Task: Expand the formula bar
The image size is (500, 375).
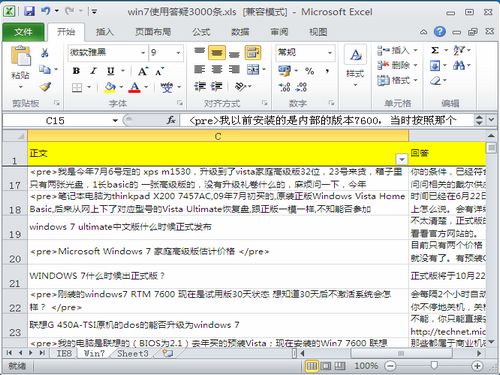Action: click(491, 120)
